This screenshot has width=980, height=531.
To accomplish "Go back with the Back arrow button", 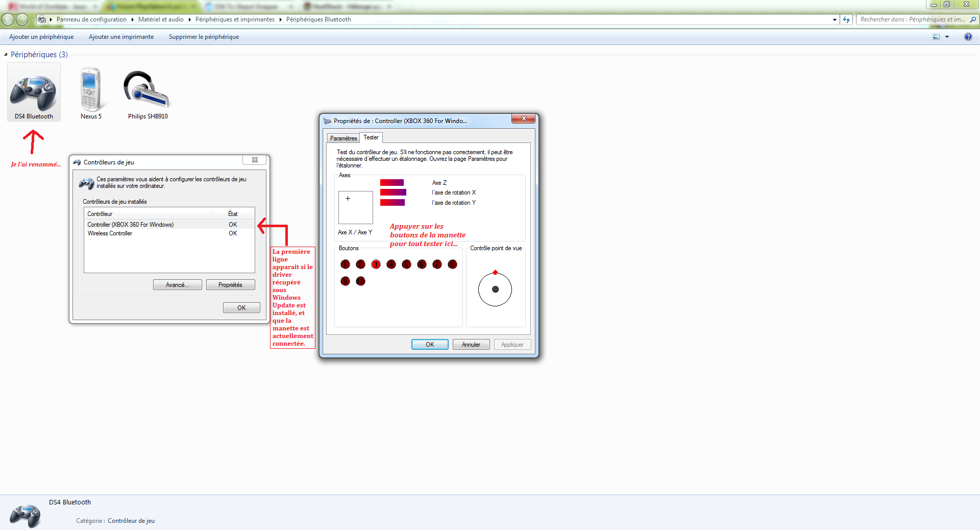I will click(8, 19).
